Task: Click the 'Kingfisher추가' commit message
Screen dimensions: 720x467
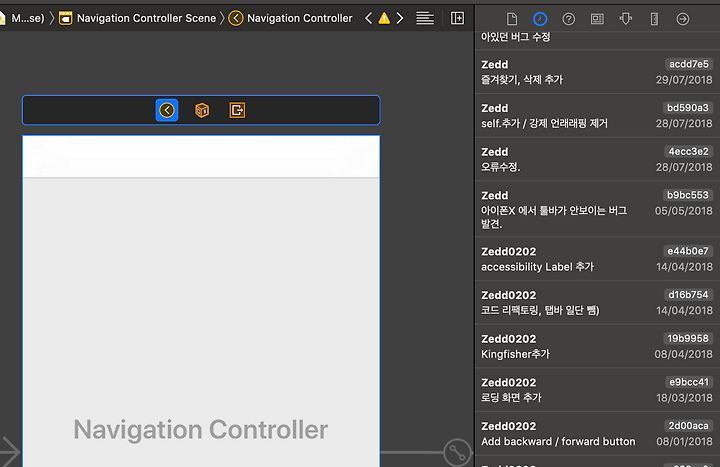Action: click(515, 354)
